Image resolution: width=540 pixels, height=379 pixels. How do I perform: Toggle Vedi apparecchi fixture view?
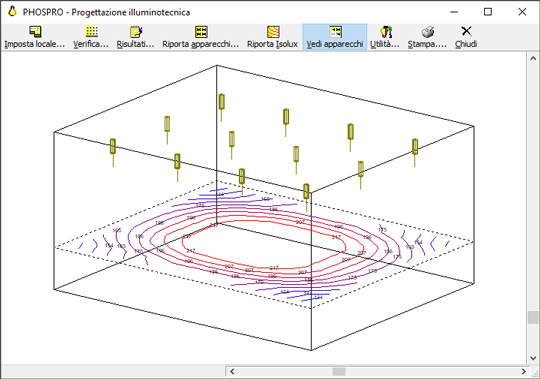(x=335, y=37)
